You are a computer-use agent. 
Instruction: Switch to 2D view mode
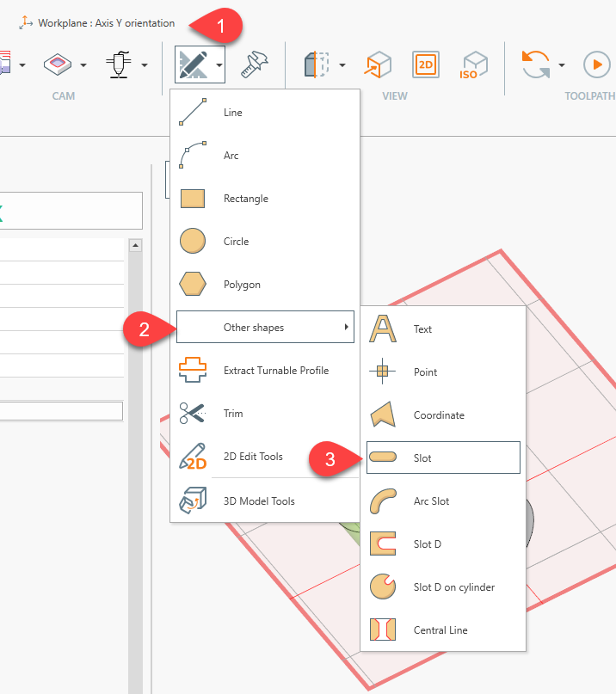425,64
